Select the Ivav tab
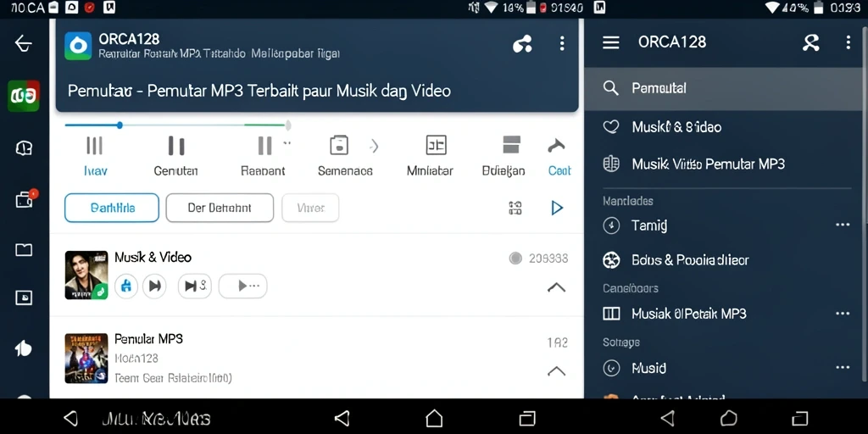 tap(95, 157)
